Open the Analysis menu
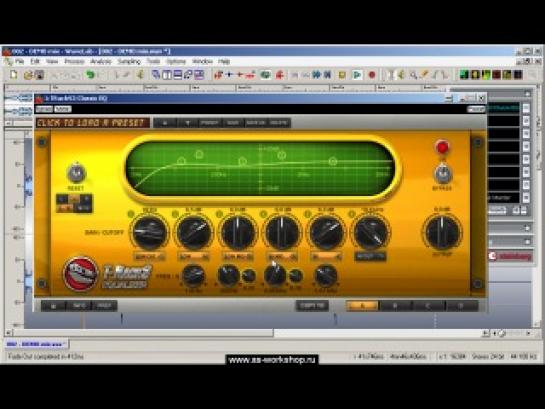This screenshot has height=409, width=545. pyautogui.click(x=101, y=62)
